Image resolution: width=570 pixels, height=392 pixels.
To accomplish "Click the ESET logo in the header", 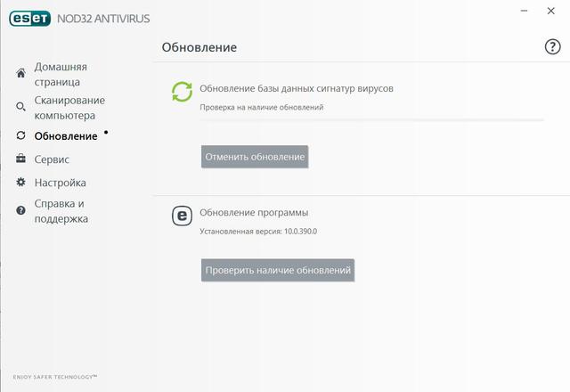I will [x=27, y=17].
